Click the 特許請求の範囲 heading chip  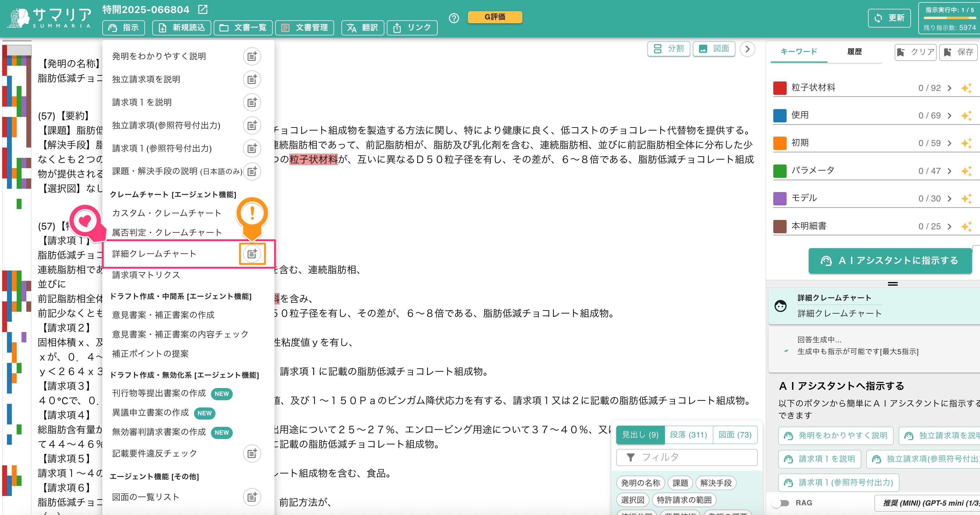pyautogui.click(x=684, y=500)
